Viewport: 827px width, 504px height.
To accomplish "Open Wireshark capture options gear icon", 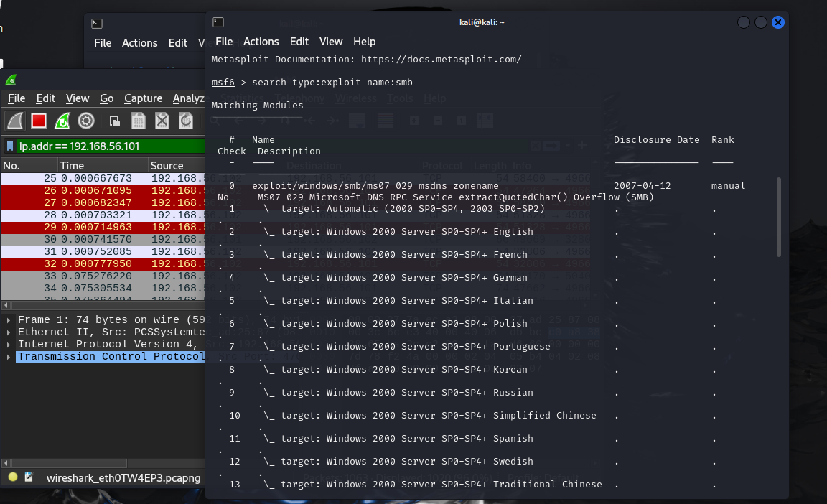I will (86, 121).
